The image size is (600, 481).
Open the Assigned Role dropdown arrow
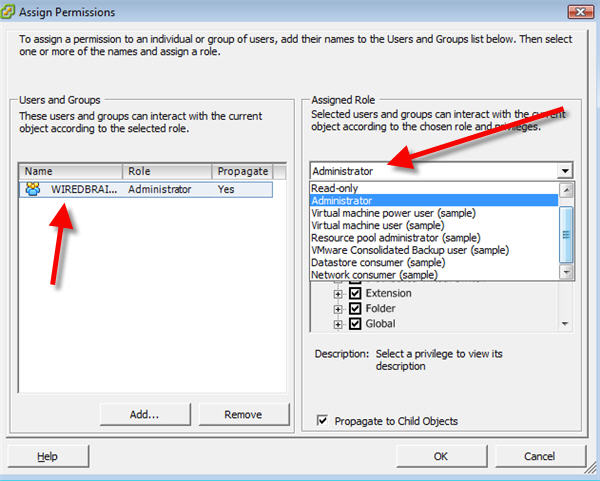point(566,171)
